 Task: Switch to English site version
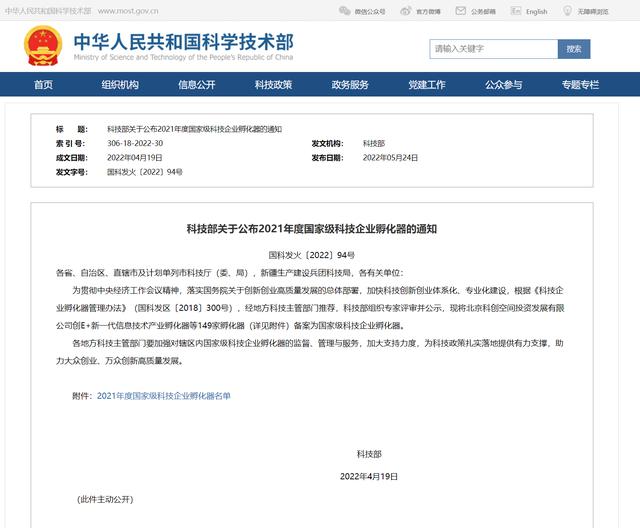(x=536, y=12)
